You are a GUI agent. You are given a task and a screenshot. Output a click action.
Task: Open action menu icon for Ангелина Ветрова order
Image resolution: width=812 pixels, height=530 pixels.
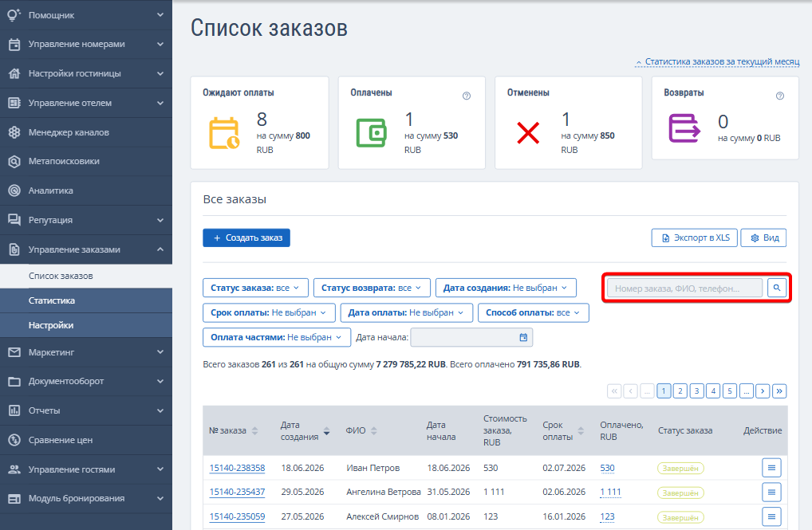(x=771, y=493)
